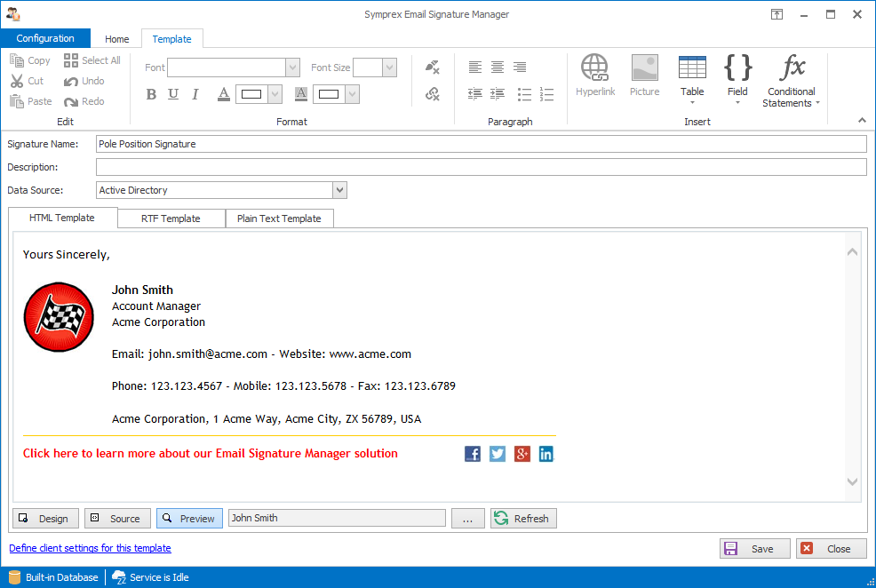Click the font color A icon
The height and width of the screenshot is (588, 876).
[224, 94]
